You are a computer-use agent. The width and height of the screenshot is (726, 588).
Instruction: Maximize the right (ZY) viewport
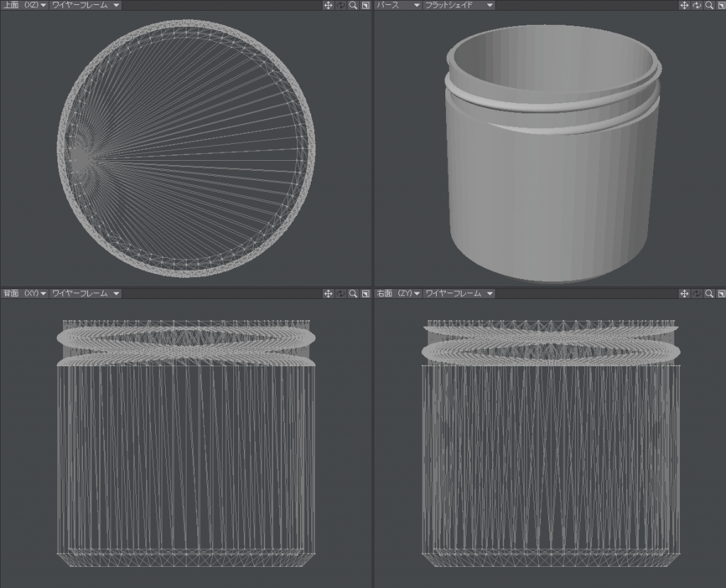[x=721, y=293]
